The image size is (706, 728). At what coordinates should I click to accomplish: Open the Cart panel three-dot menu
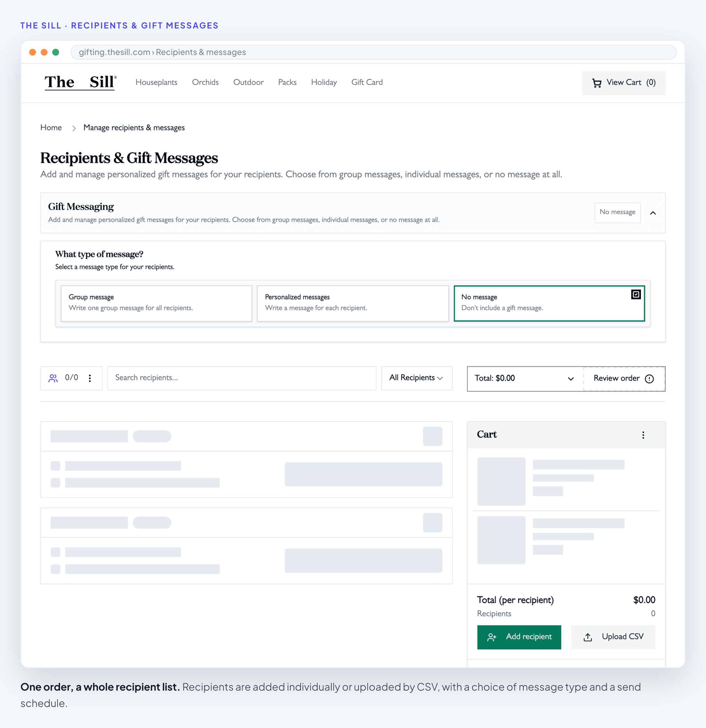point(643,435)
